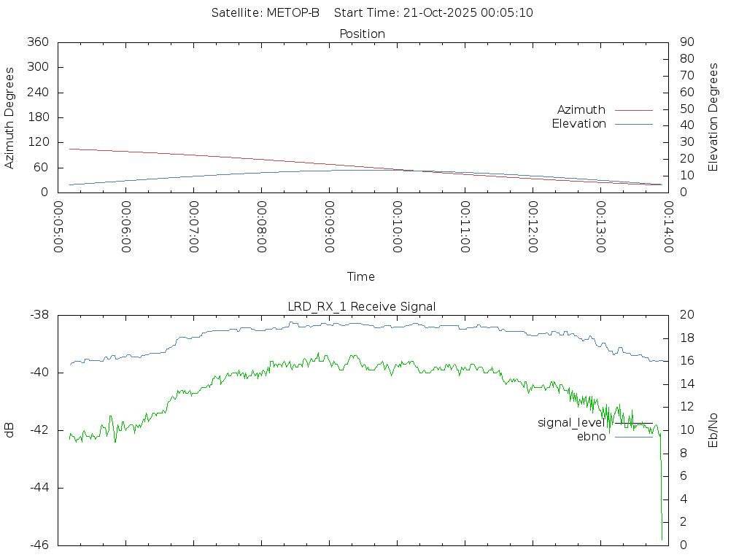Click the Satellite: METOP-B header text
The width and height of the screenshot is (747, 560).
(266, 13)
